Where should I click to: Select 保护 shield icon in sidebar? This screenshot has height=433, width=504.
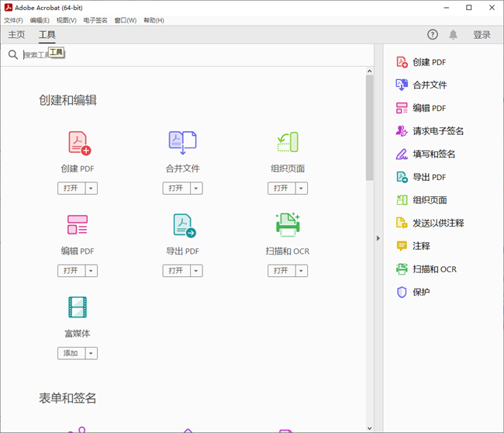402,292
